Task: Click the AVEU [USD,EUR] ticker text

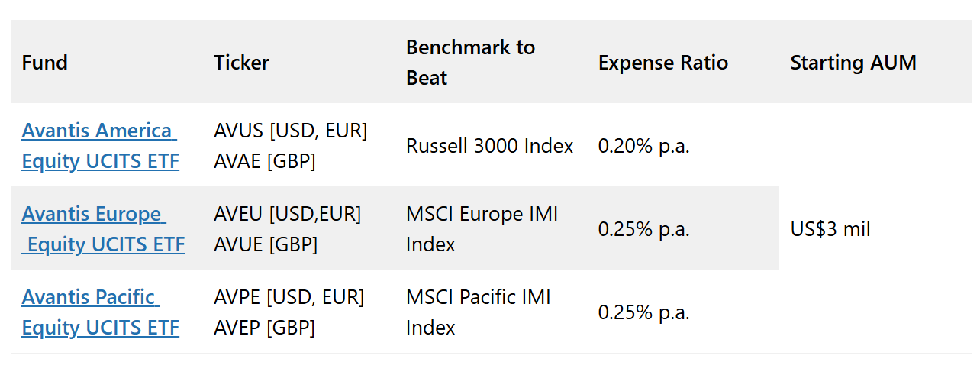Action: tap(287, 214)
